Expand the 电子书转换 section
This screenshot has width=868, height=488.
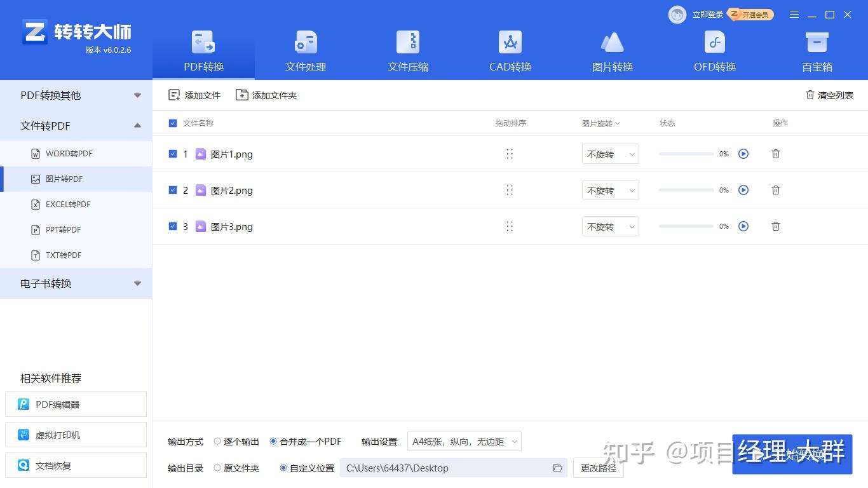click(x=76, y=283)
